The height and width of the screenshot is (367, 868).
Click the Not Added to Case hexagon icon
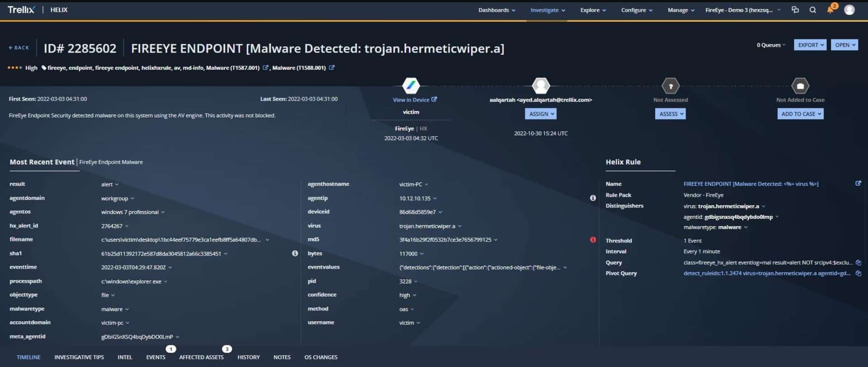(800, 86)
